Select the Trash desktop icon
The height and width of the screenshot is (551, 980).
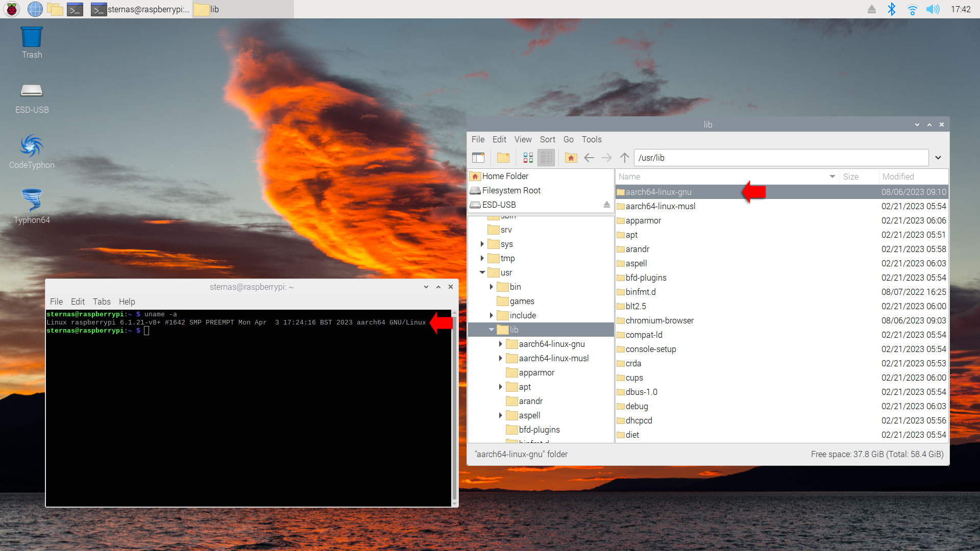32,43
